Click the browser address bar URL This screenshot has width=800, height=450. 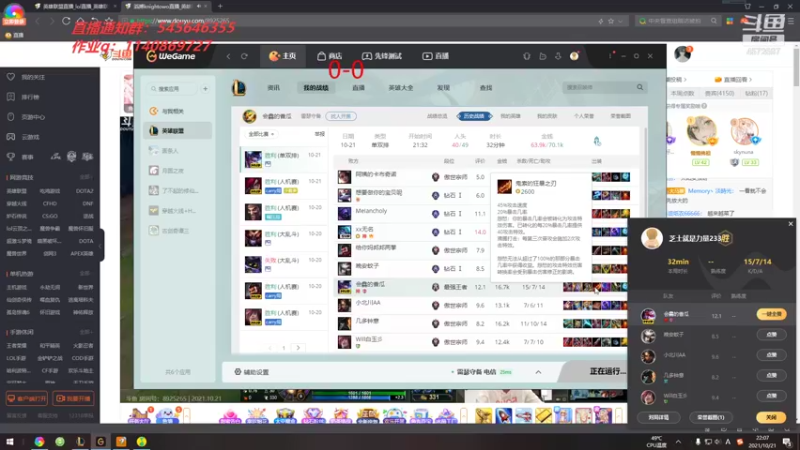point(183,21)
